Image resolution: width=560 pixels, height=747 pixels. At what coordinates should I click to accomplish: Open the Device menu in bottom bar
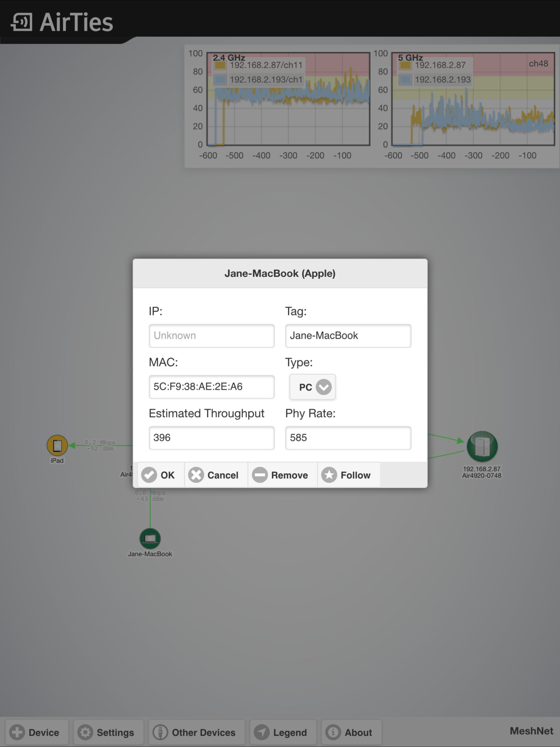pyautogui.click(x=37, y=732)
